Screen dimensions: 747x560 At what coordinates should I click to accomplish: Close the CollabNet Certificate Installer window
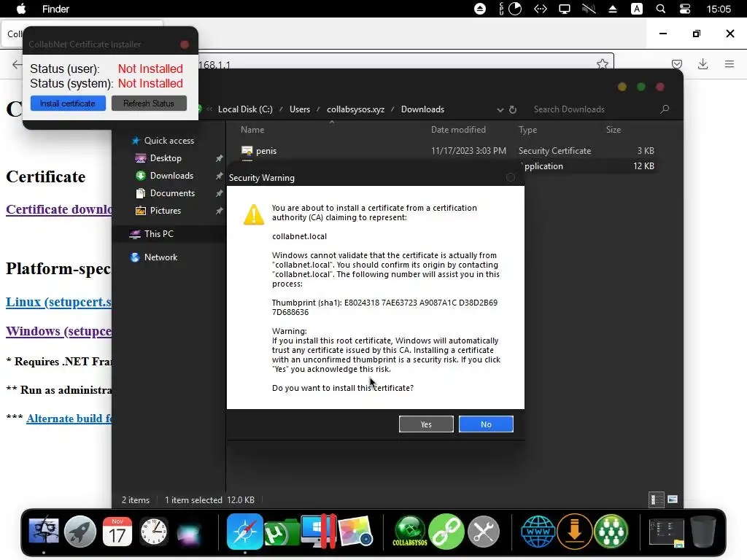point(185,44)
